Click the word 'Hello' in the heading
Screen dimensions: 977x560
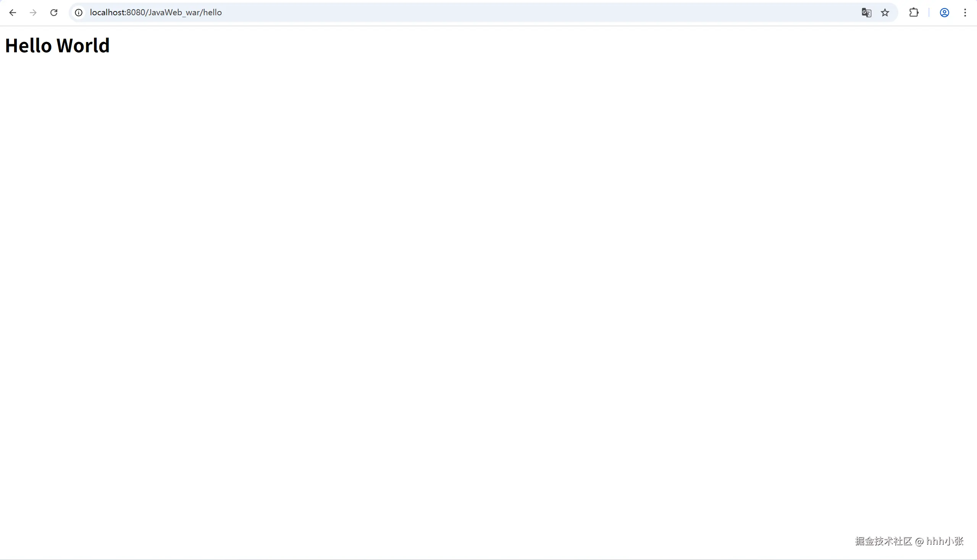[28, 45]
